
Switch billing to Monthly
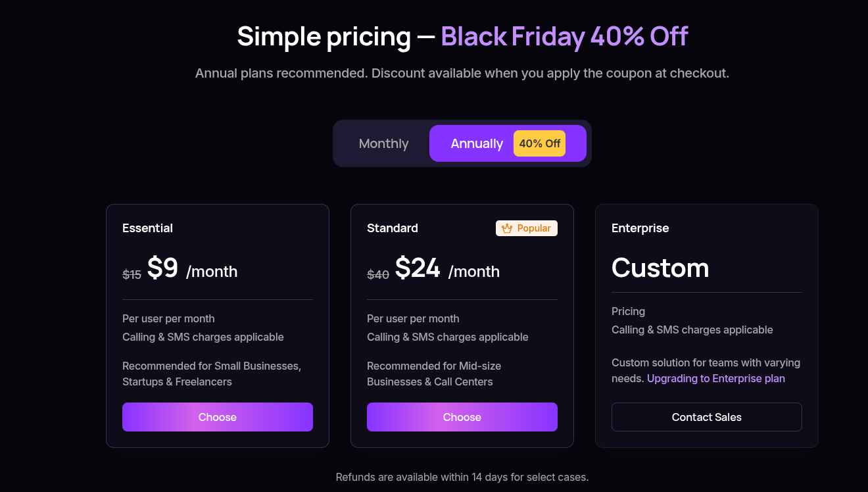tap(383, 143)
